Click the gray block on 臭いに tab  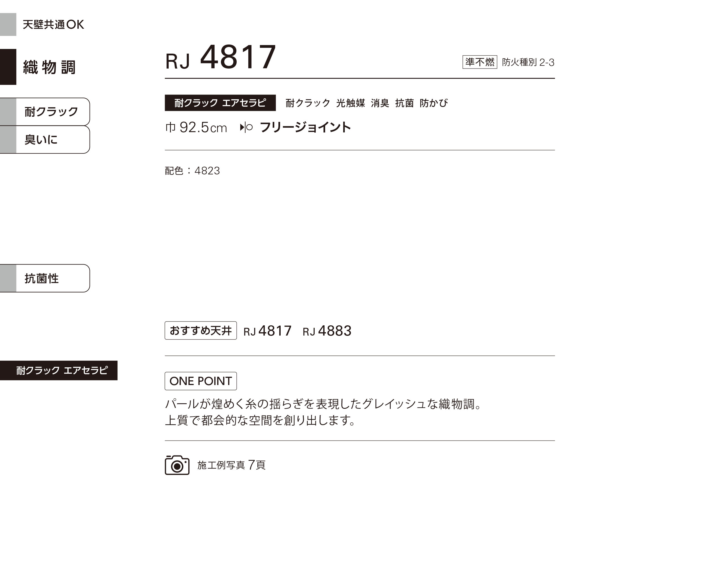point(8,140)
